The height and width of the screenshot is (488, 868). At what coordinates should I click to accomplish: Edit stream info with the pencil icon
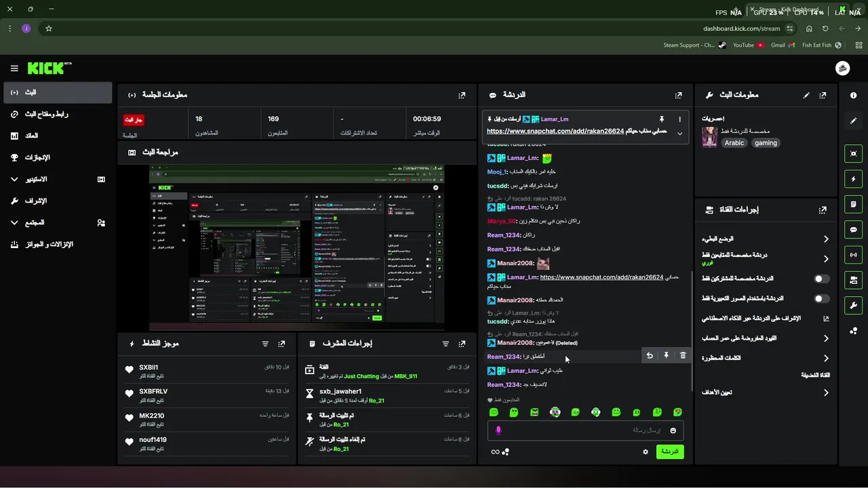click(x=806, y=96)
